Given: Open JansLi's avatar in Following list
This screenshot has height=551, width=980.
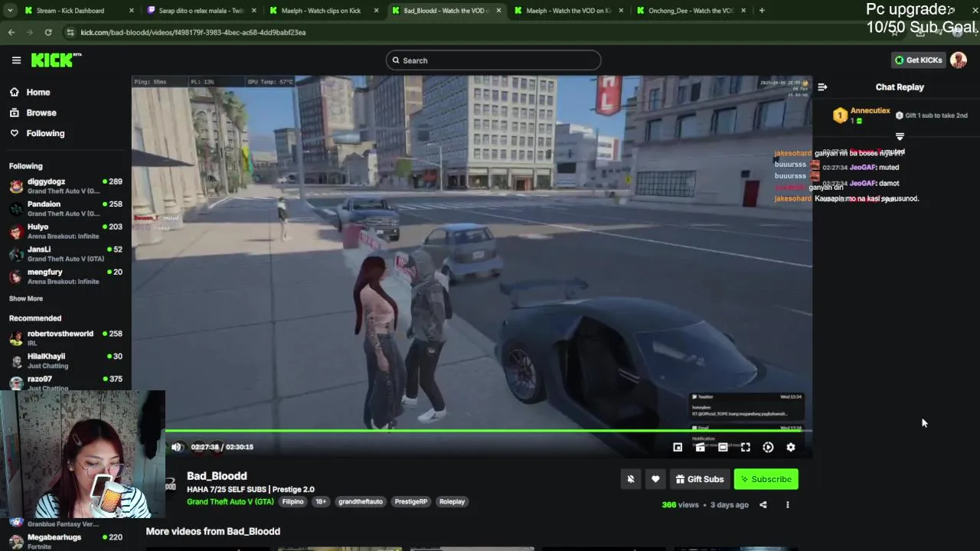Looking at the screenshot, I should [x=16, y=254].
